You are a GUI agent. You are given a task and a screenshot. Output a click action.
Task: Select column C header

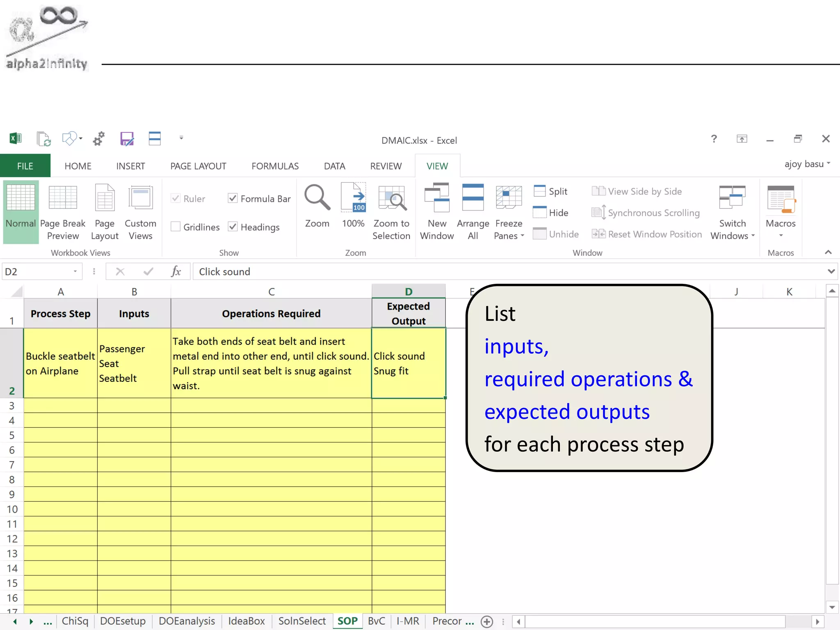click(x=271, y=292)
